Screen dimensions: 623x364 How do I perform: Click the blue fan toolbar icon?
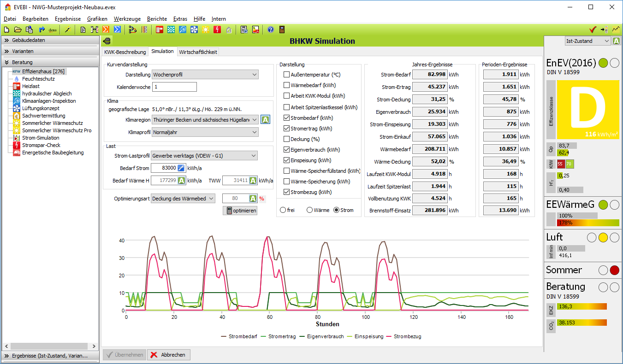(x=194, y=29)
